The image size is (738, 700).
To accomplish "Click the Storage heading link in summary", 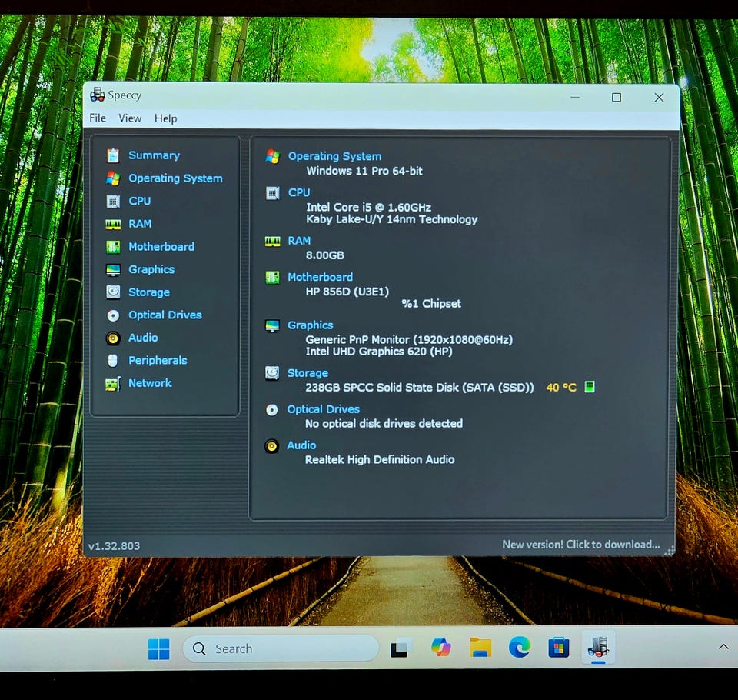I will click(x=307, y=373).
